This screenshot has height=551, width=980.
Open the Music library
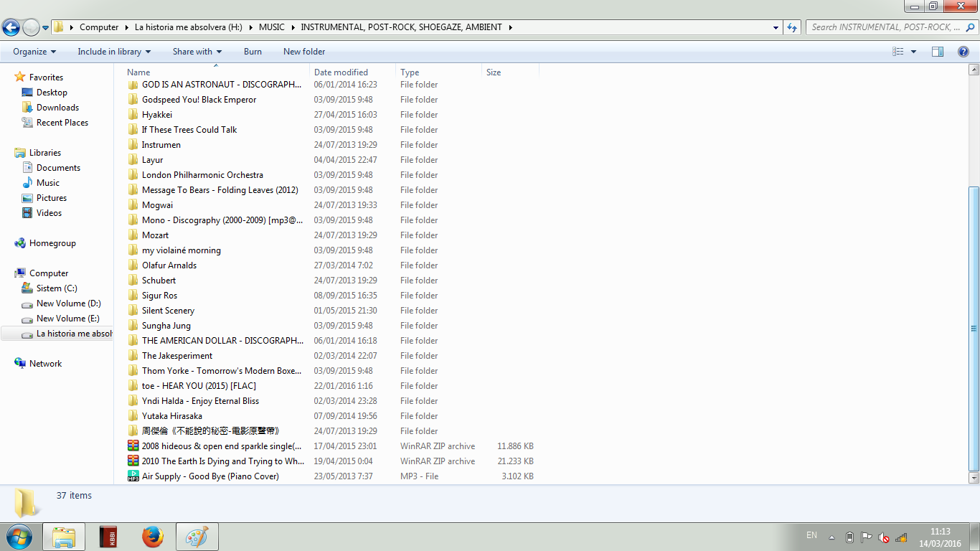(x=48, y=183)
